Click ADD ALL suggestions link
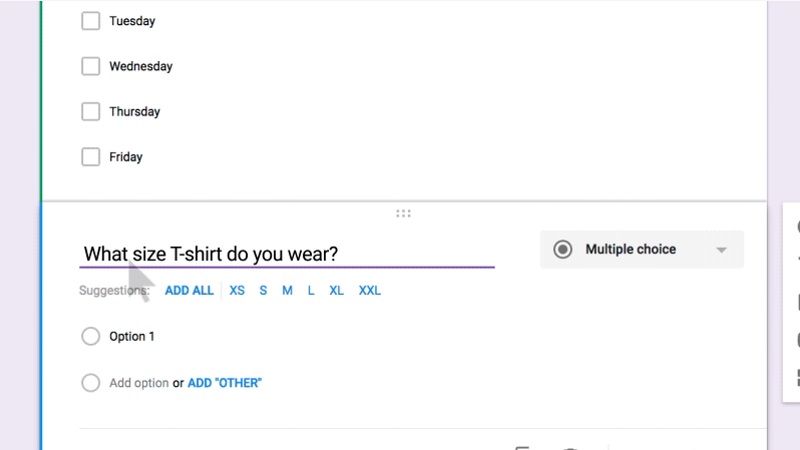 (x=189, y=291)
